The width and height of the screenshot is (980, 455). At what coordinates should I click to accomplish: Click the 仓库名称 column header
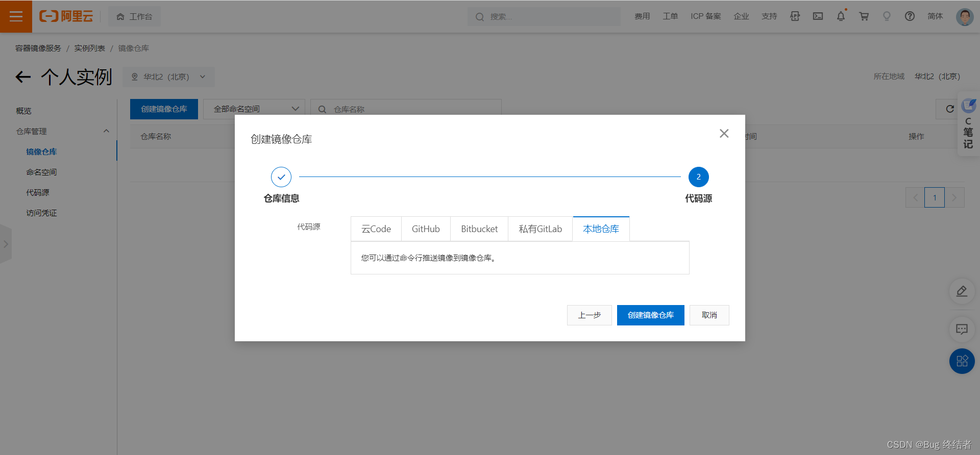(156, 136)
